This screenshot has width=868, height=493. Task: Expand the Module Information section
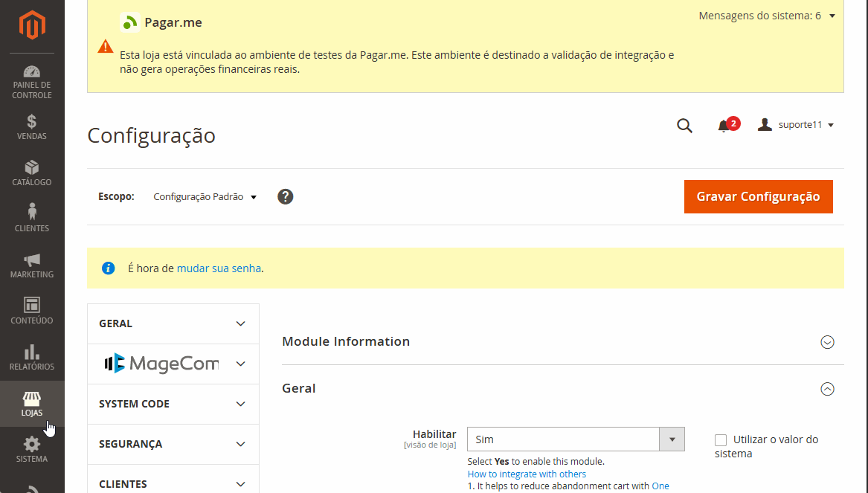tap(827, 342)
